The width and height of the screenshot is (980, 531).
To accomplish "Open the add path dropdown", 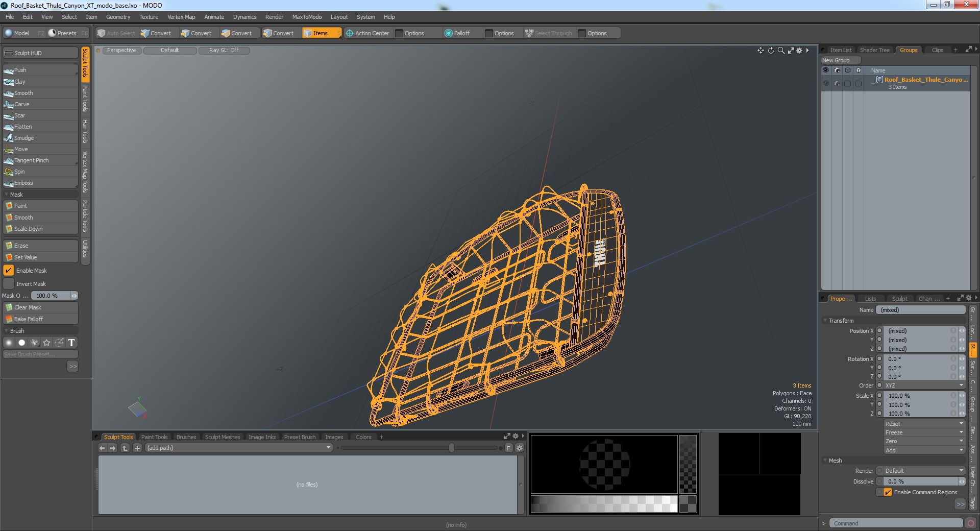I will pos(239,448).
